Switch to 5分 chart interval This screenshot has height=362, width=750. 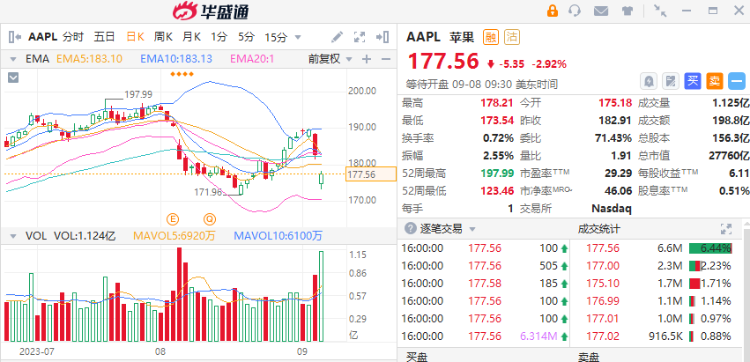tap(246, 37)
